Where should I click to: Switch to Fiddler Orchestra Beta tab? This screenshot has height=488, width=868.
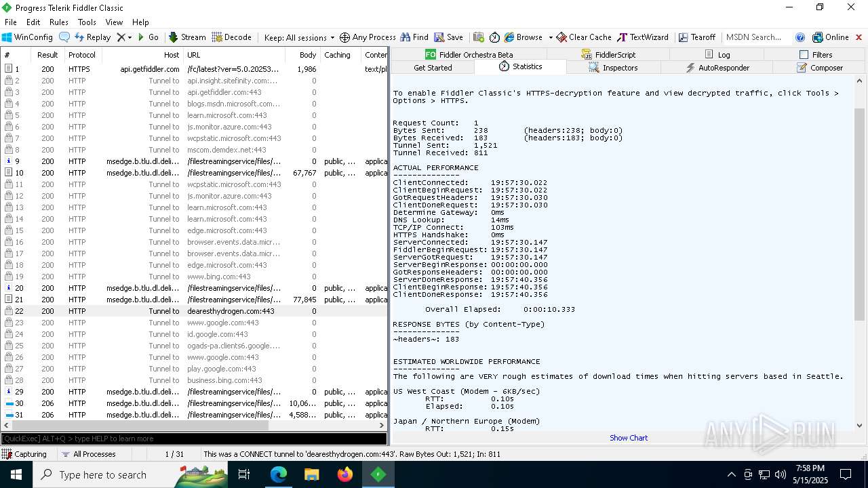pyautogui.click(x=469, y=54)
